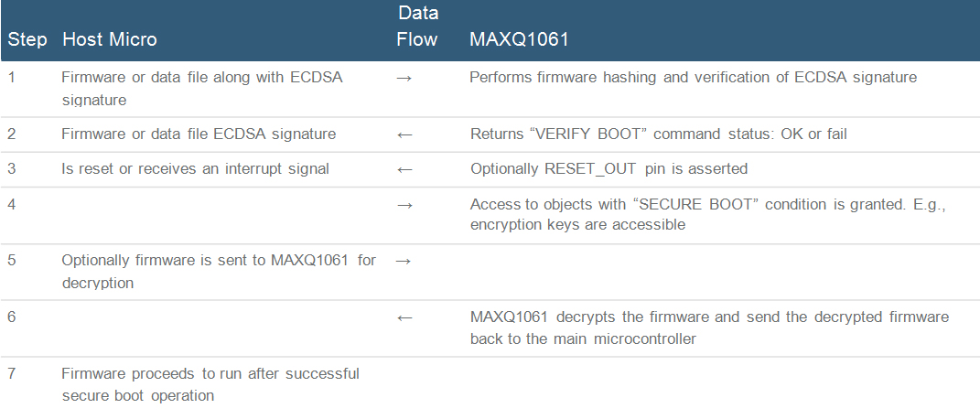The width and height of the screenshot is (980, 419).
Task: Click 'Access to objects with SECURE BOOT' cell
Action: click(x=707, y=215)
